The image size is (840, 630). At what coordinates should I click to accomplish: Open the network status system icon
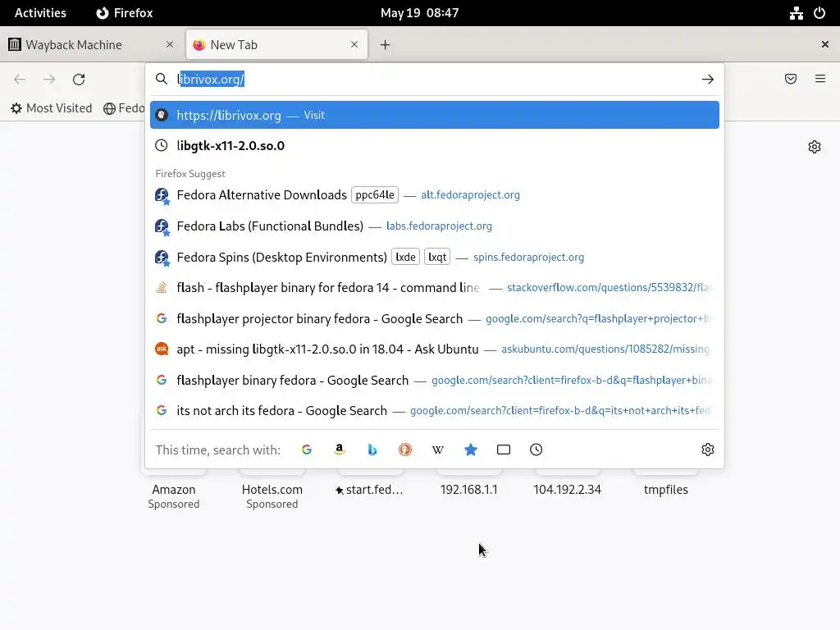tap(796, 13)
